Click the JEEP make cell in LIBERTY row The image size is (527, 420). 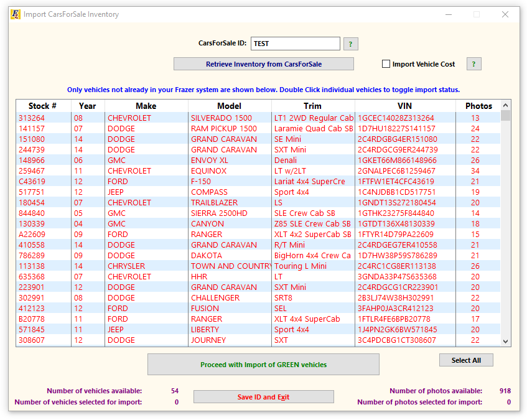tap(116, 330)
